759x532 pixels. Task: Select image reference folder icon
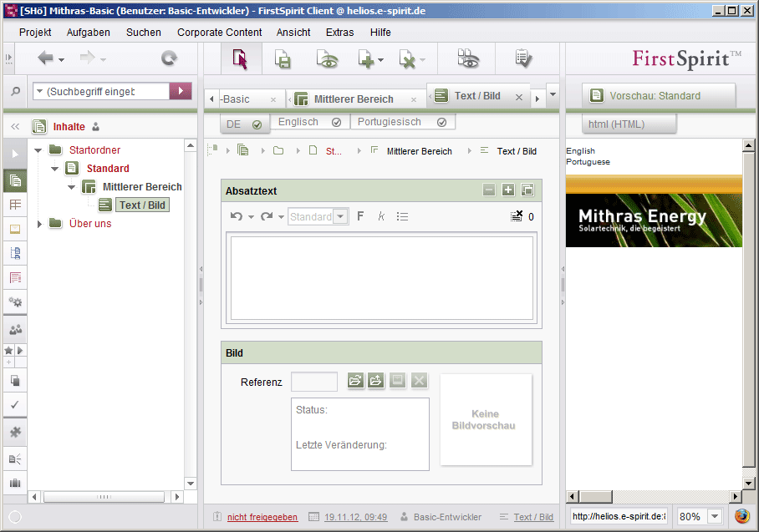tap(355, 381)
